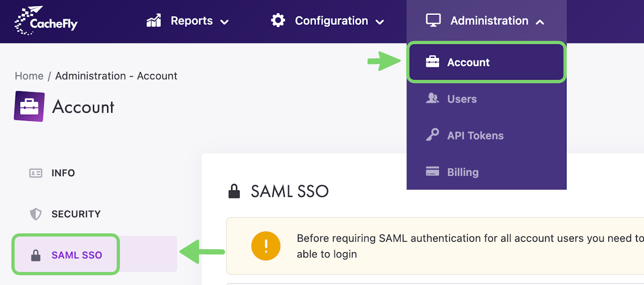Viewport: 644px width, 285px height.
Task: Choose Billing in the Administration menu
Action: pyautogui.click(x=462, y=172)
